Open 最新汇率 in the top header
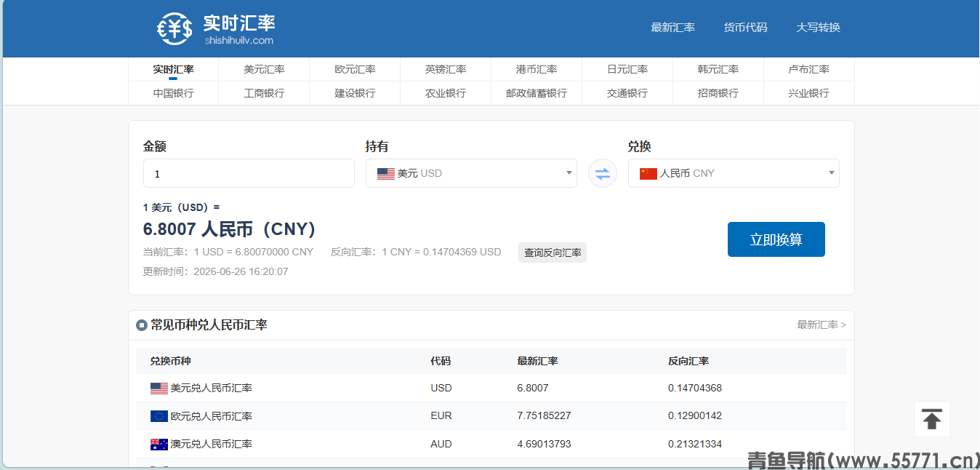 tap(673, 28)
